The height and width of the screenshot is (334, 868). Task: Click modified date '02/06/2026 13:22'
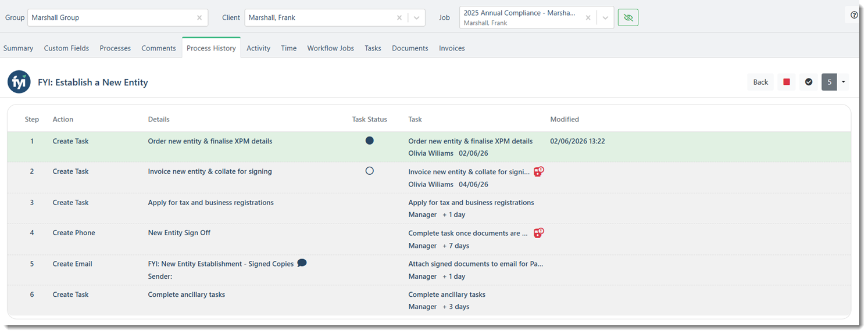point(577,141)
